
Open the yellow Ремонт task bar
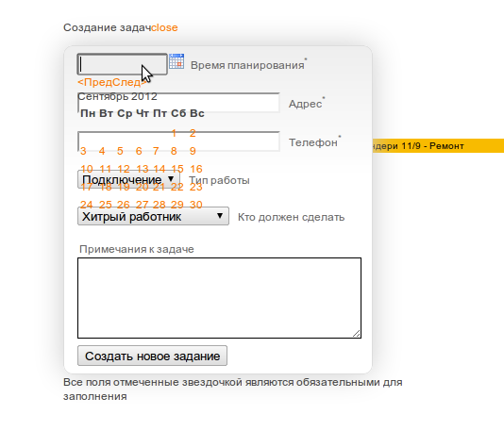pos(438,146)
